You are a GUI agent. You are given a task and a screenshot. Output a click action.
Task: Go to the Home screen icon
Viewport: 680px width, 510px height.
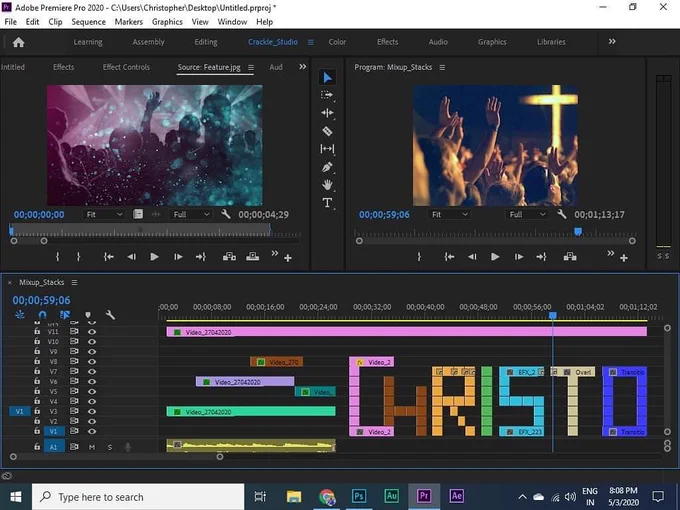18,42
